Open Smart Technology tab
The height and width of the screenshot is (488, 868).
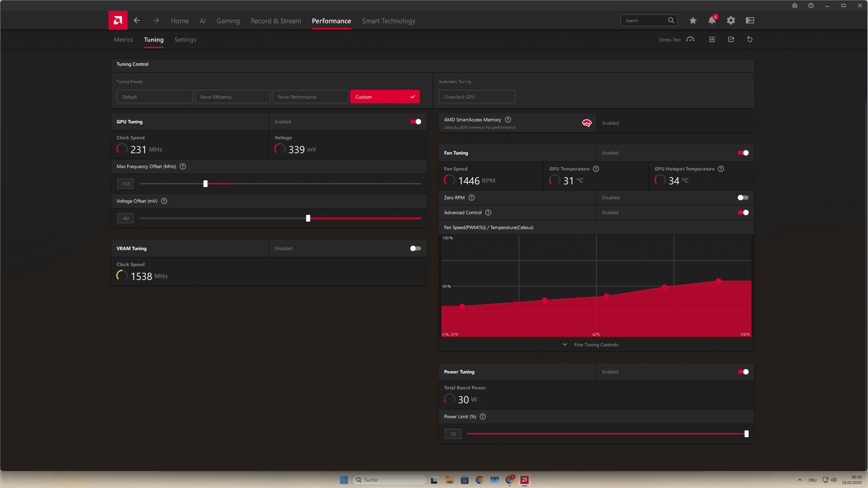point(389,21)
